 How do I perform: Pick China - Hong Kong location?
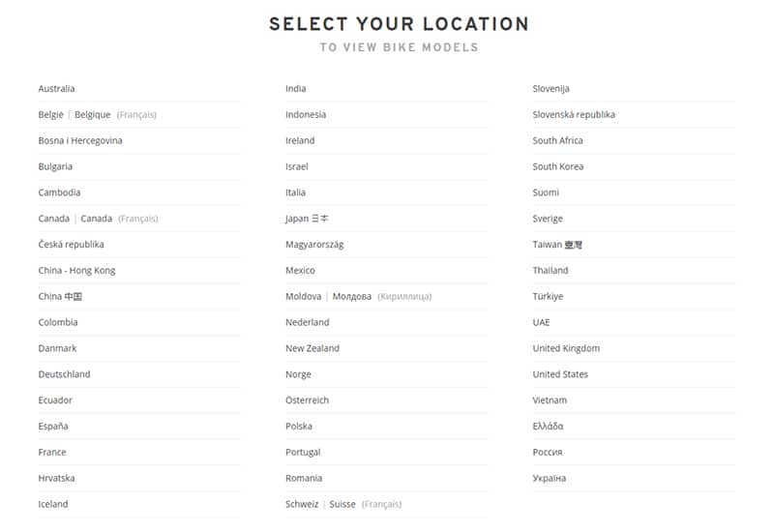point(76,271)
